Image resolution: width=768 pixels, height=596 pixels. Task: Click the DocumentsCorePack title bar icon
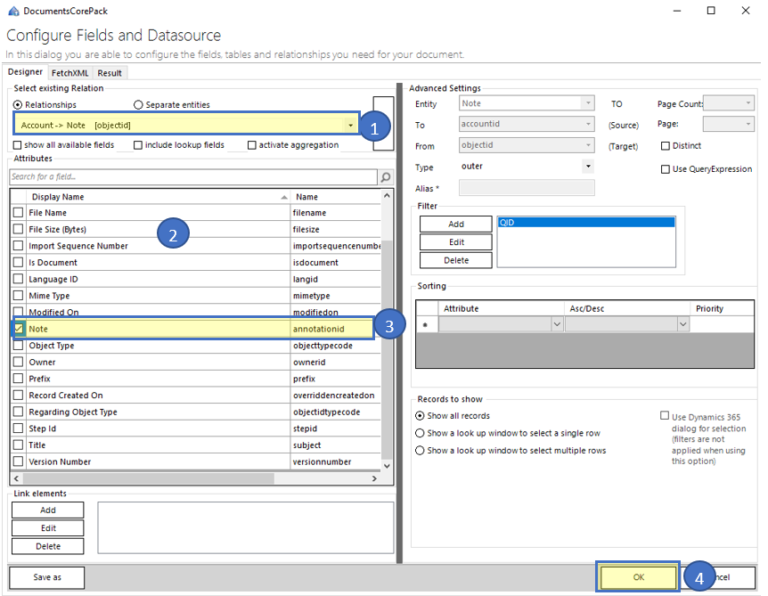pyautogui.click(x=12, y=10)
